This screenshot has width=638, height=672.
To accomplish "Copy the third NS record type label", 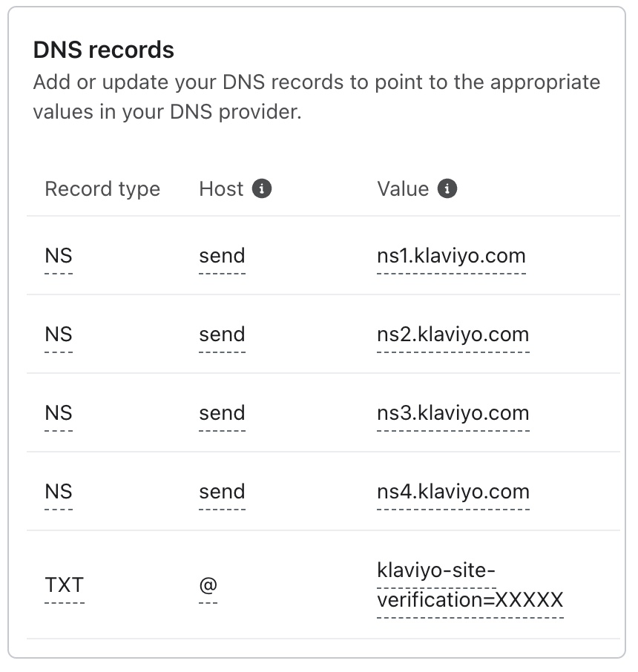I will (59, 412).
